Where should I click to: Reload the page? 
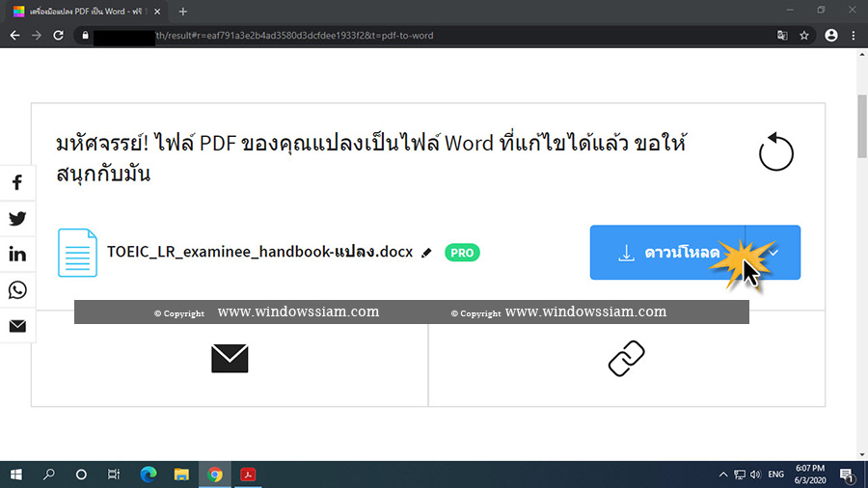click(x=58, y=36)
